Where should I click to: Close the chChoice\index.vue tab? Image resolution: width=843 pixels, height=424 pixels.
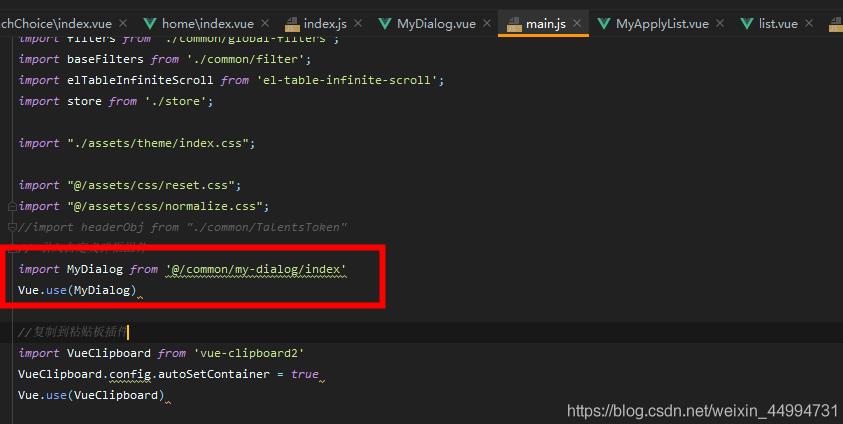point(123,23)
